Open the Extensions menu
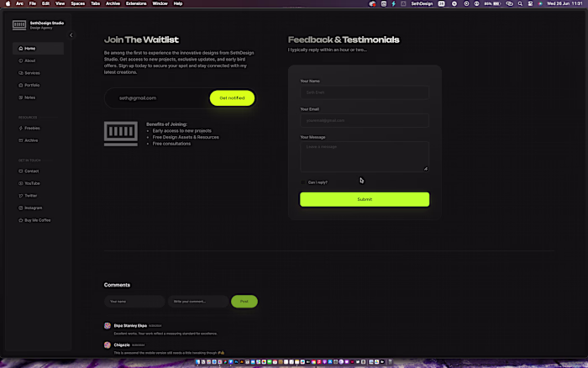The image size is (588, 368). pyautogui.click(x=136, y=3)
